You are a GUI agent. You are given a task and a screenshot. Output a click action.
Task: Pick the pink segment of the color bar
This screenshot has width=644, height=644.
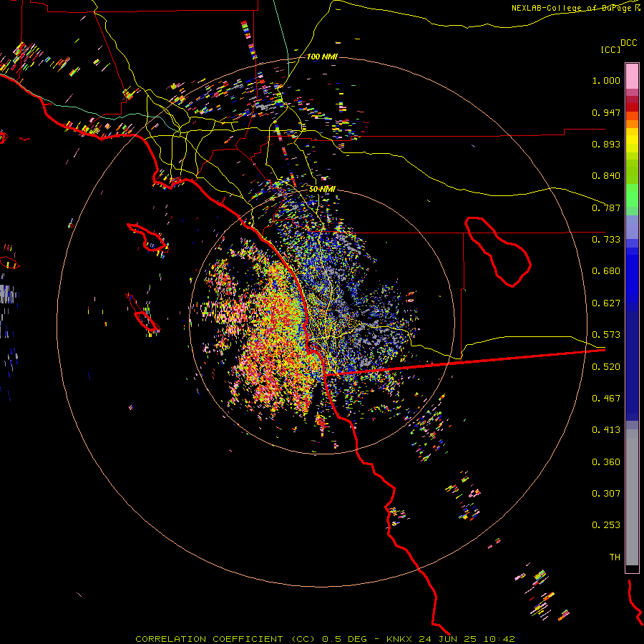click(x=632, y=76)
